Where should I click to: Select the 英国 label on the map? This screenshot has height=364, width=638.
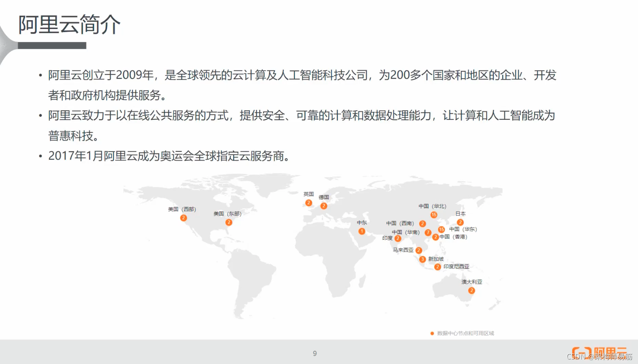(309, 194)
